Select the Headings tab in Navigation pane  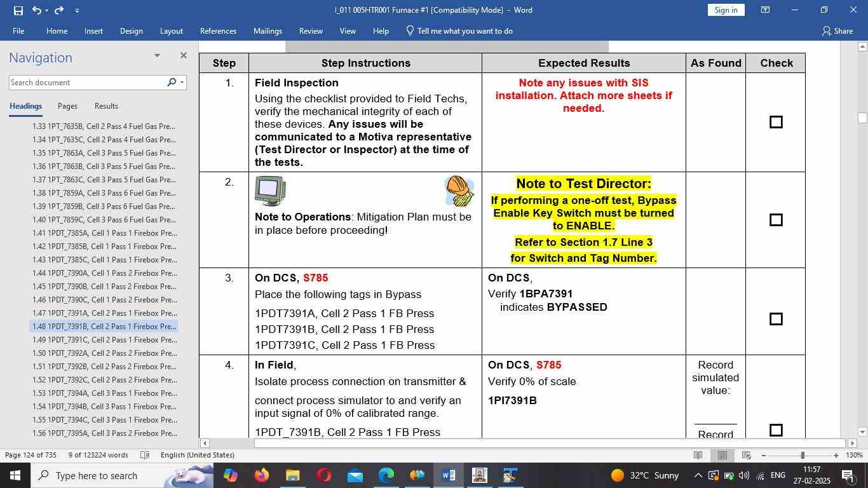25,106
